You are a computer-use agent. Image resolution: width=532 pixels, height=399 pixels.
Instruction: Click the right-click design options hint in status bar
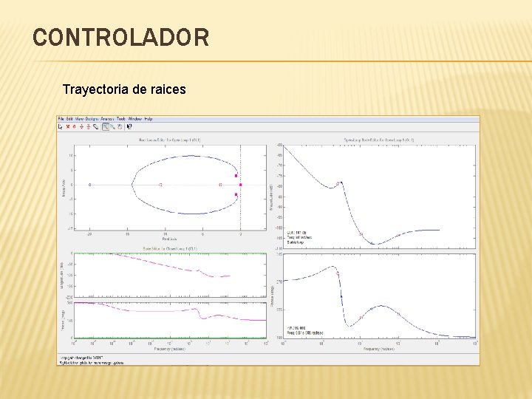click(x=92, y=362)
